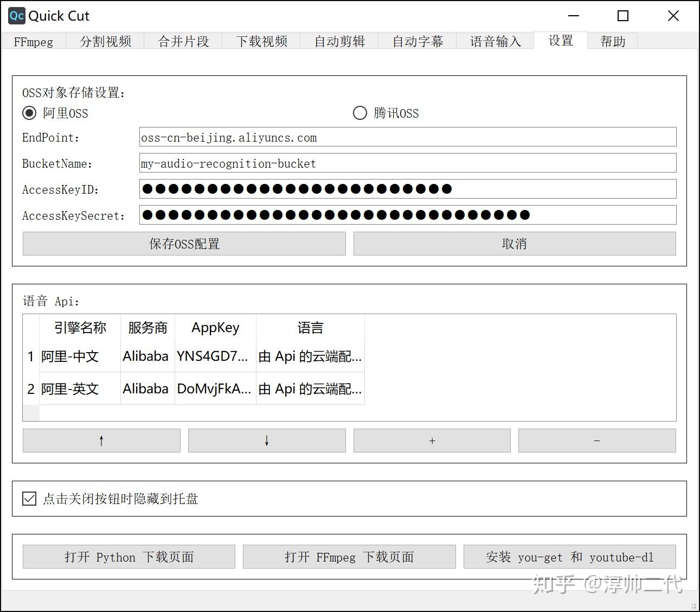Remove the selected voice API entry
700x612 pixels.
pos(596,441)
